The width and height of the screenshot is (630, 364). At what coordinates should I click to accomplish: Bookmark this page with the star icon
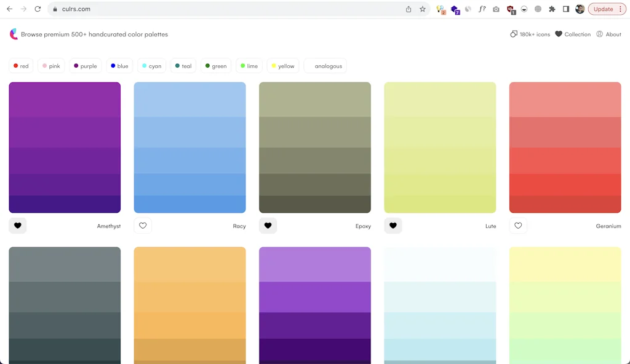click(423, 9)
